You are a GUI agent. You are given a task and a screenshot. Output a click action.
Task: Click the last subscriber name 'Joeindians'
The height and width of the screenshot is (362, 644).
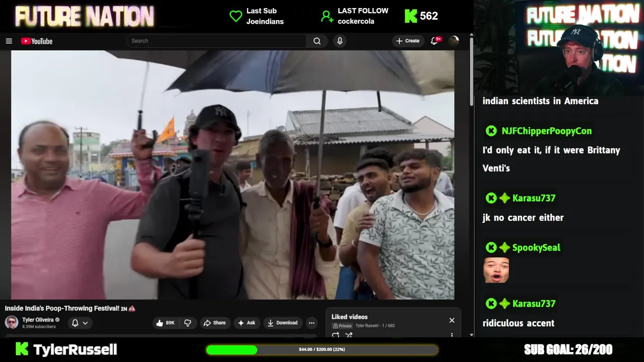[x=265, y=21]
